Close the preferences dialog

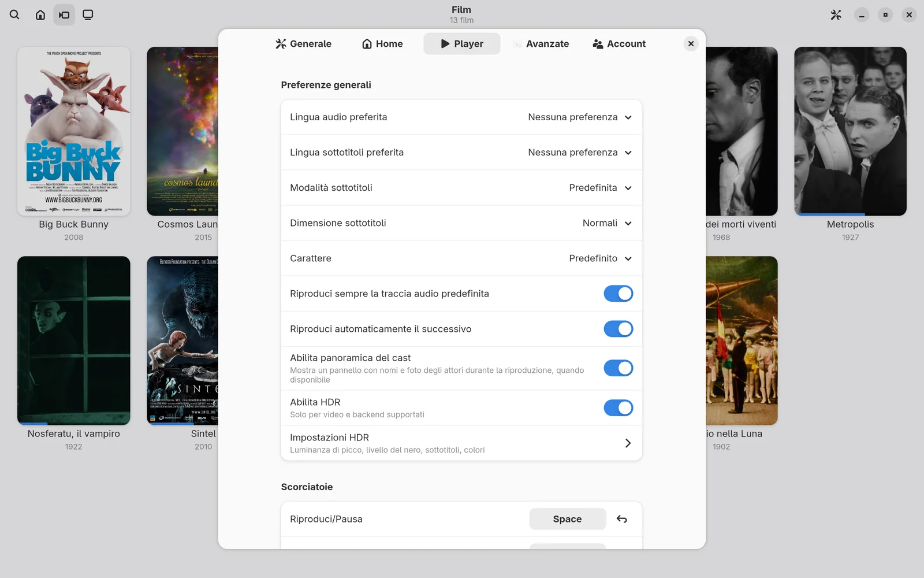691,44
